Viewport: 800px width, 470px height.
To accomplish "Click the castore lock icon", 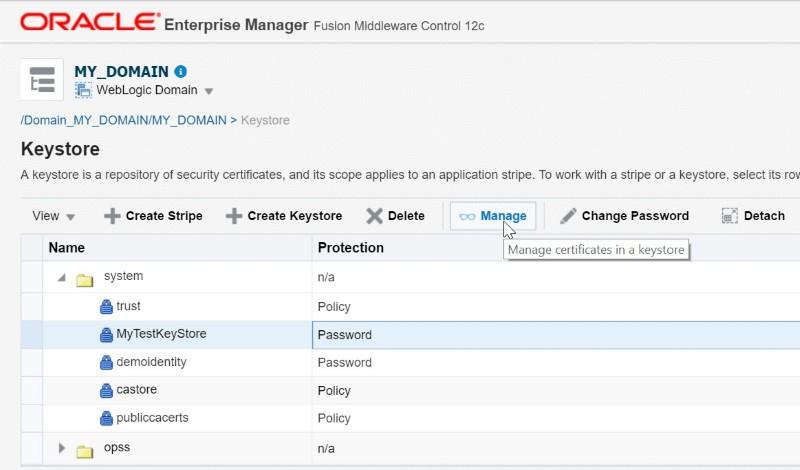I will point(106,390).
